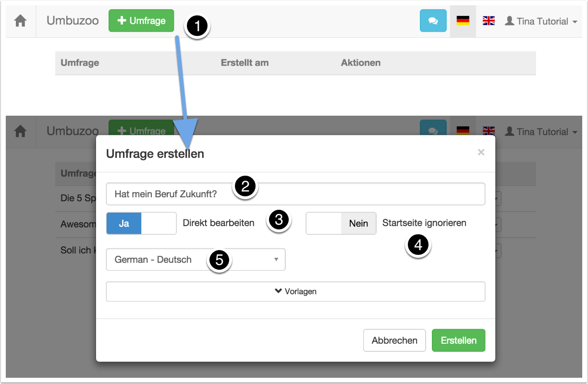Image resolution: width=588 pixels, height=384 pixels.
Task: Switch to German via the upper flag icon
Action: (x=463, y=21)
